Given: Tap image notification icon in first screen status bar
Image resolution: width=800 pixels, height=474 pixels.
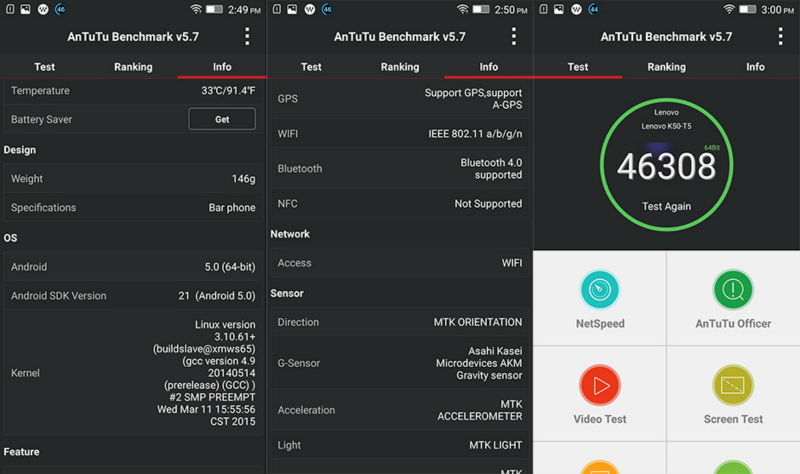Looking at the screenshot, I should click(x=26, y=9).
